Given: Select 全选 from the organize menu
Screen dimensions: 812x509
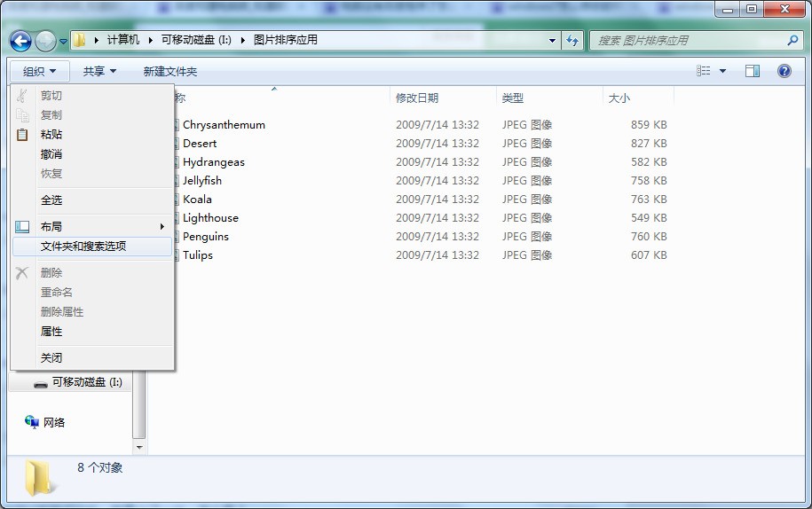Looking at the screenshot, I should pos(51,200).
